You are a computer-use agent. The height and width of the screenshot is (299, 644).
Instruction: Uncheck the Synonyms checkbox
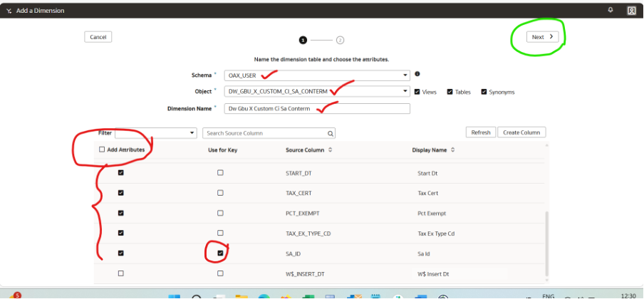pos(484,92)
